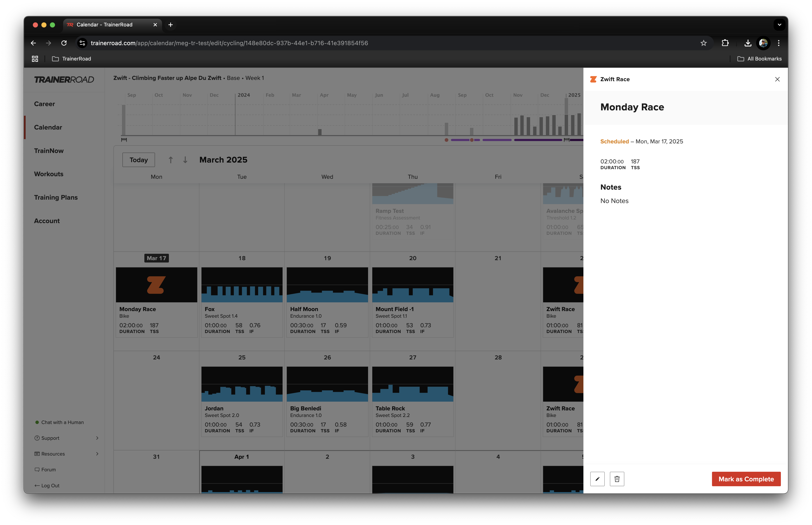Select Calendar in the sidebar
This screenshot has height=525, width=812.
click(x=48, y=127)
